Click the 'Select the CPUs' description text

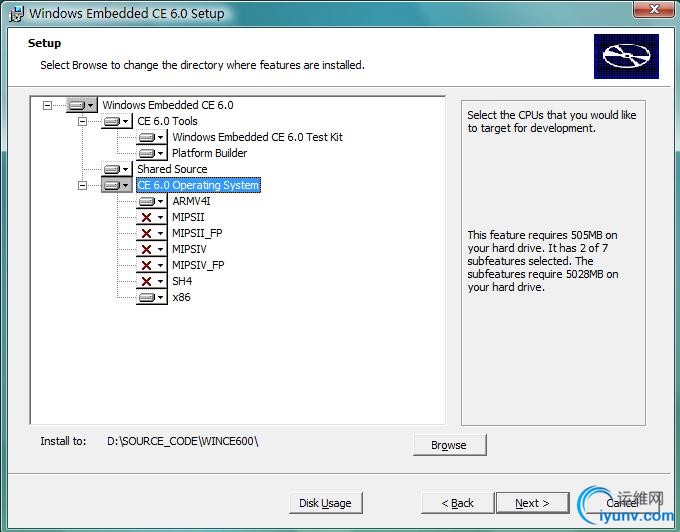(x=552, y=121)
